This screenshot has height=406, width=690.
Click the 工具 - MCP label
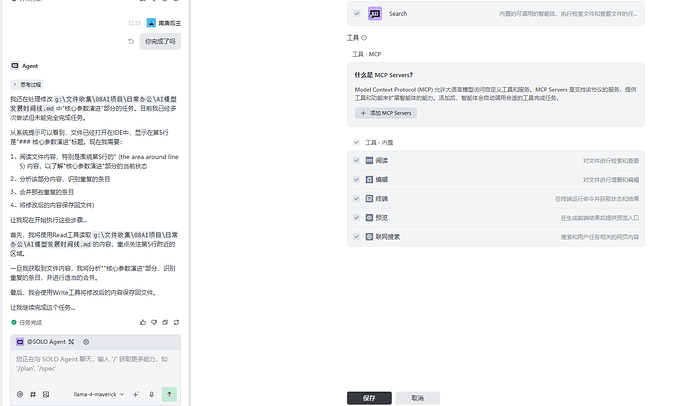tap(367, 54)
